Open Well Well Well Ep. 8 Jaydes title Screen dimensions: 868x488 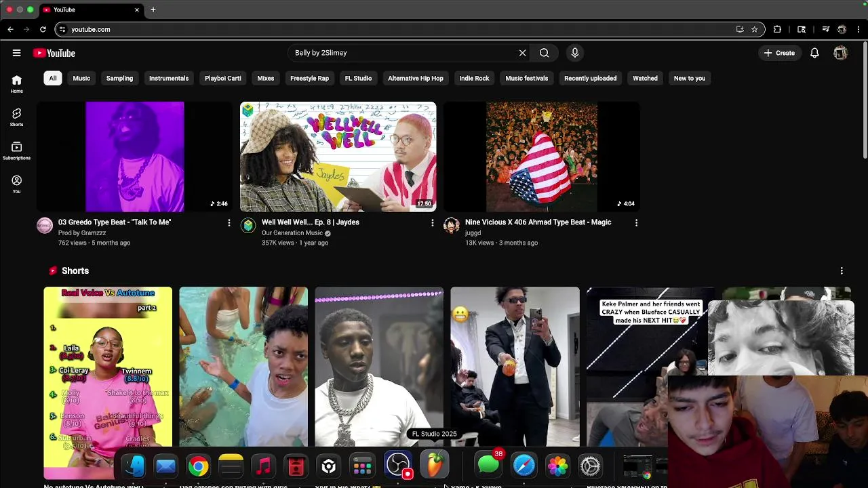[311, 222]
